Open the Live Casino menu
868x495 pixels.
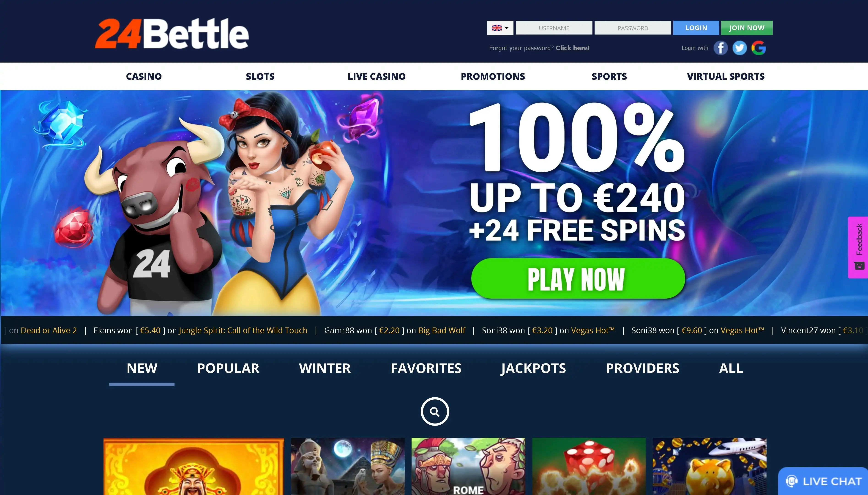pos(377,77)
